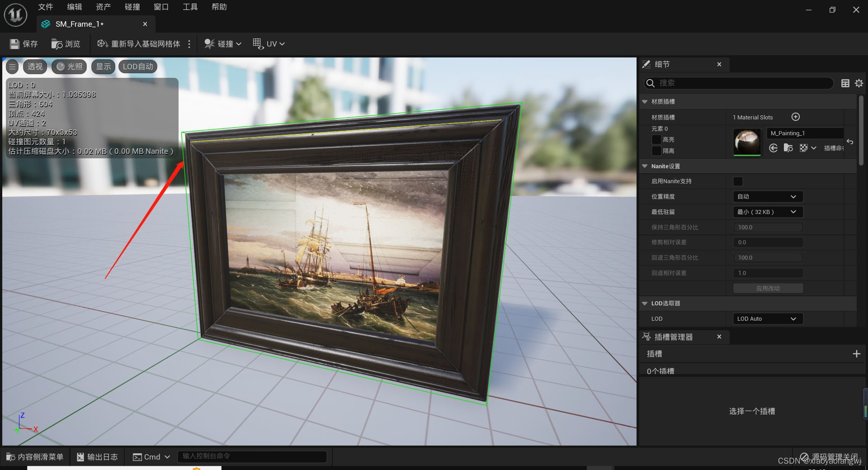This screenshot has height=470, width=868.
Task: Click the Unreal Engine logo icon
Action: pyautogui.click(x=15, y=15)
